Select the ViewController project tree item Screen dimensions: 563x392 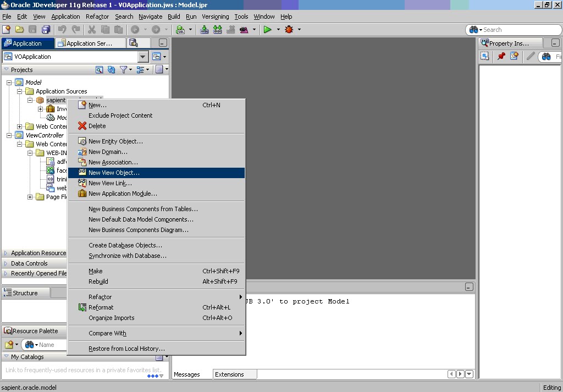tap(45, 135)
